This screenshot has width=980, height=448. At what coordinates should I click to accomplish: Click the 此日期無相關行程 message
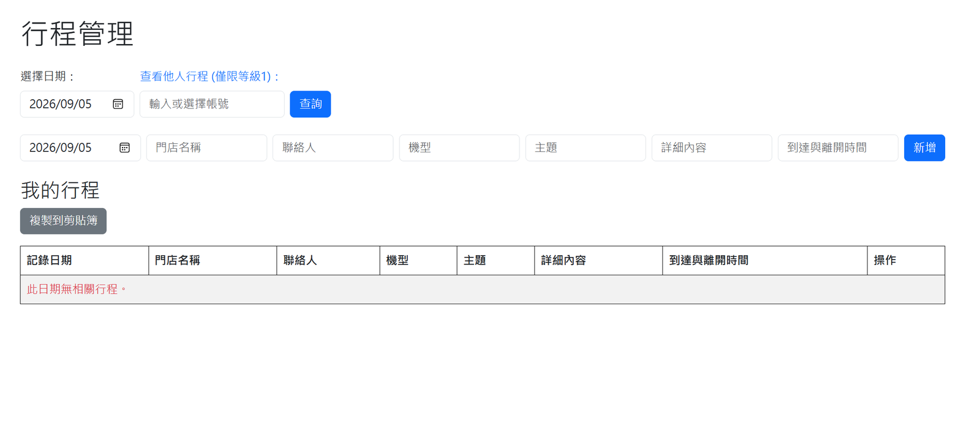(77, 289)
